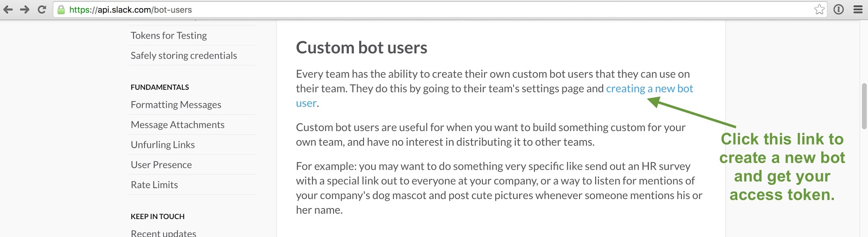Bookmark this page with the star icon
Screen dimensions: 868x237
pos(819,9)
